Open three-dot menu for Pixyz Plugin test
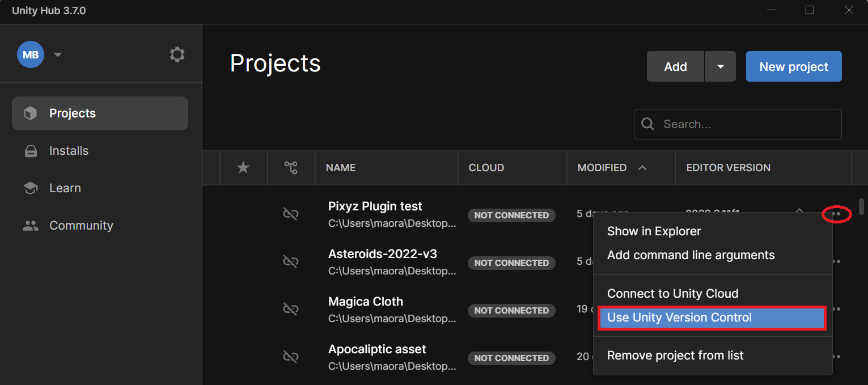 (836, 214)
